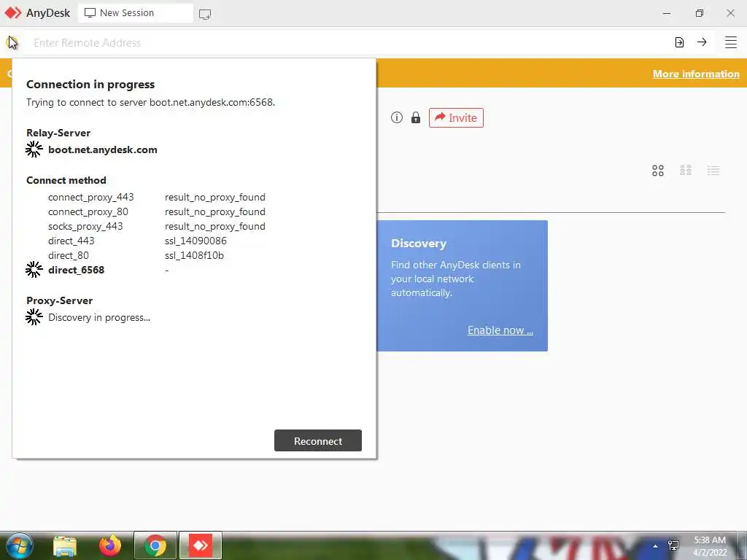This screenshot has width=747, height=560.
Task: Open Google Chrome from the taskbar
Action: 155,545
